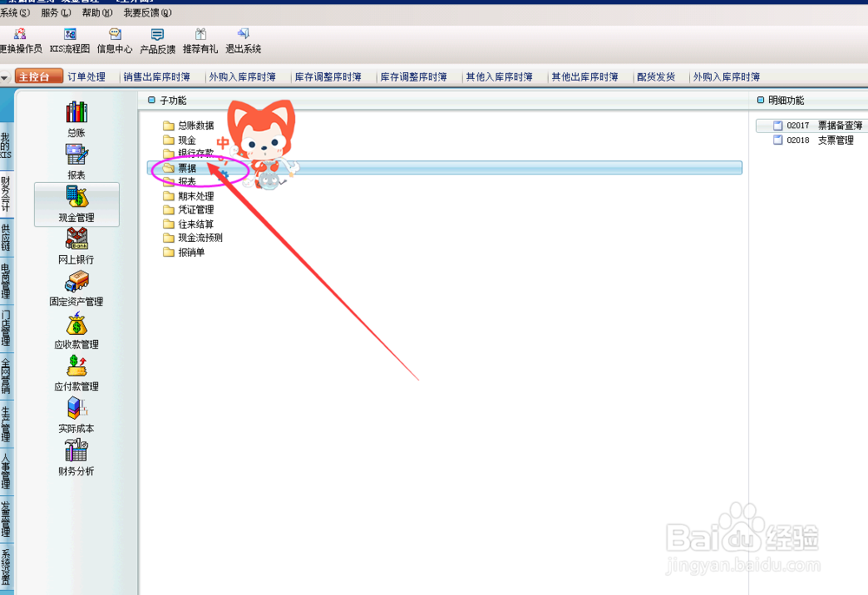Expand the tab list dropdown arrow beside 主控台
This screenshot has height=595, width=868.
(x=5, y=77)
